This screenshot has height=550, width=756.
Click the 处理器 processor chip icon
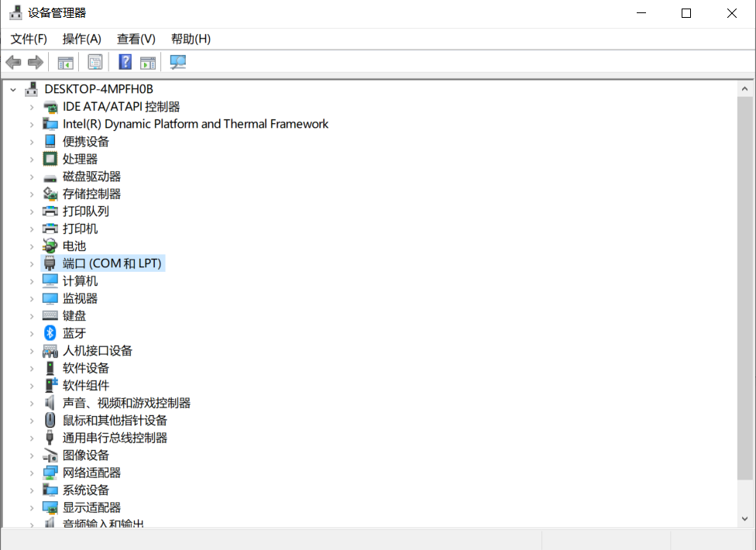click(x=50, y=159)
